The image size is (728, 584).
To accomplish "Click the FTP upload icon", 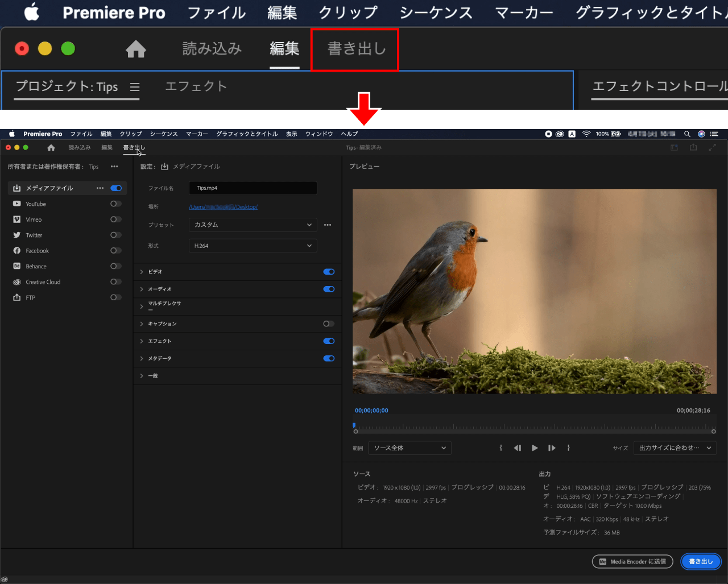I will [17, 297].
